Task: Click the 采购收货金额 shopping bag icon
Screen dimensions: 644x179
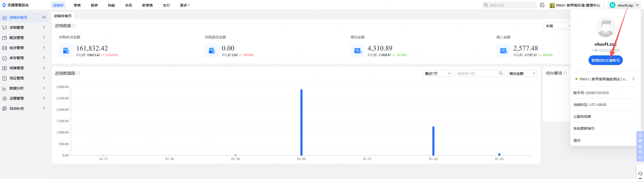Action: [x=66, y=51]
